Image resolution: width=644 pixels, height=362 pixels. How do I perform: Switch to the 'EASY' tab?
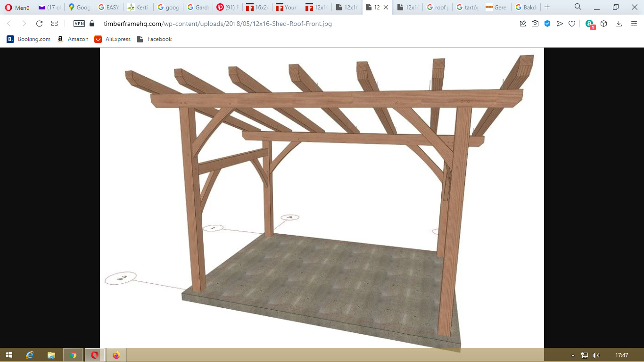coord(108,8)
